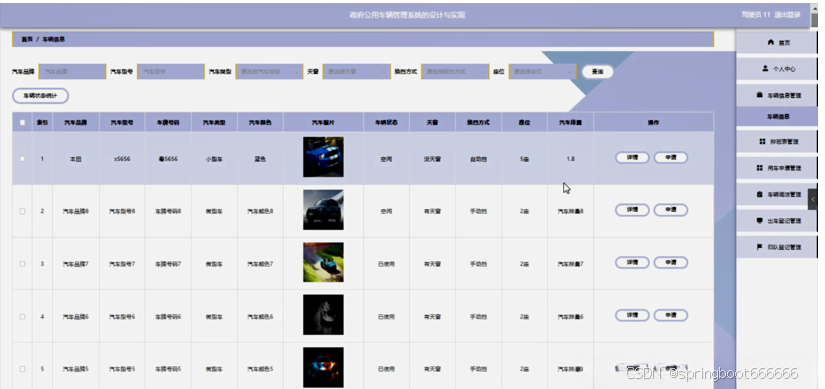Click the 操作 column header

(653, 123)
